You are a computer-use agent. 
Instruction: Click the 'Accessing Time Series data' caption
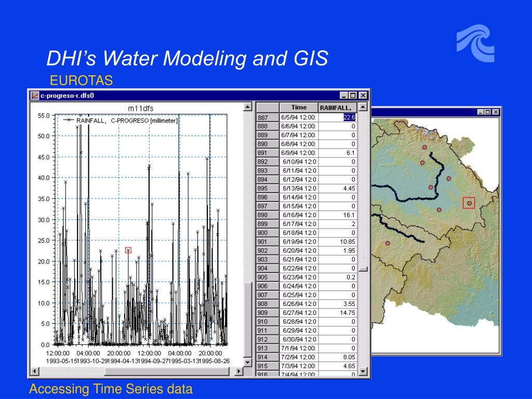pos(111,389)
